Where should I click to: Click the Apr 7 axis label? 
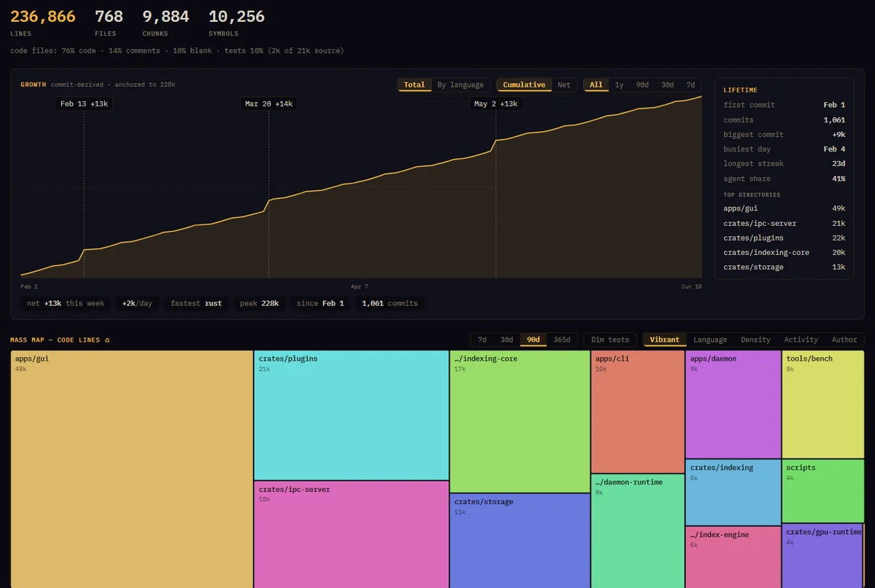[359, 286]
